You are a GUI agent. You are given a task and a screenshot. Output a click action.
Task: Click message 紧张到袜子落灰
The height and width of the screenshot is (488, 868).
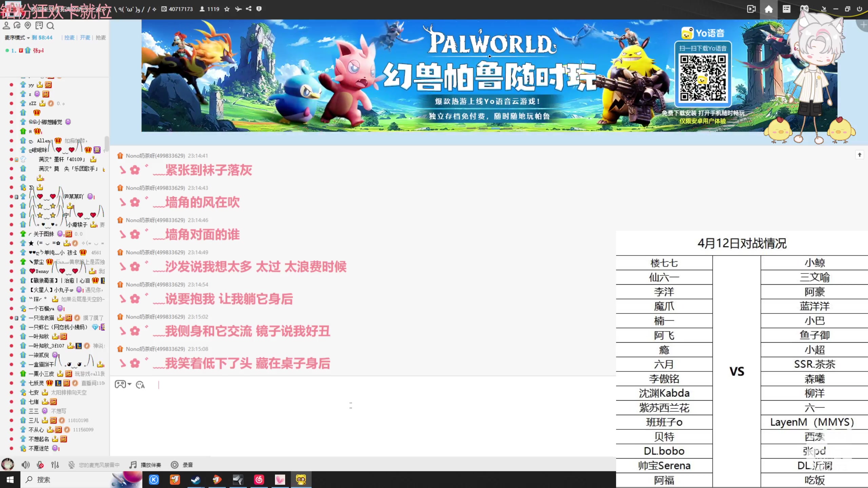pos(209,170)
